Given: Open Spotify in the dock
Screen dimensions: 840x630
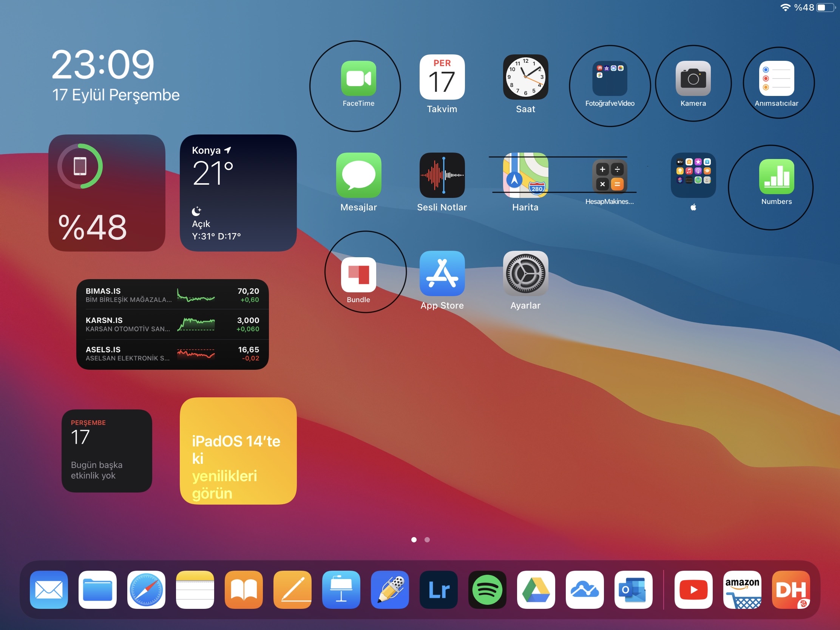Looking at the screenshot, I should pos(487,589).
